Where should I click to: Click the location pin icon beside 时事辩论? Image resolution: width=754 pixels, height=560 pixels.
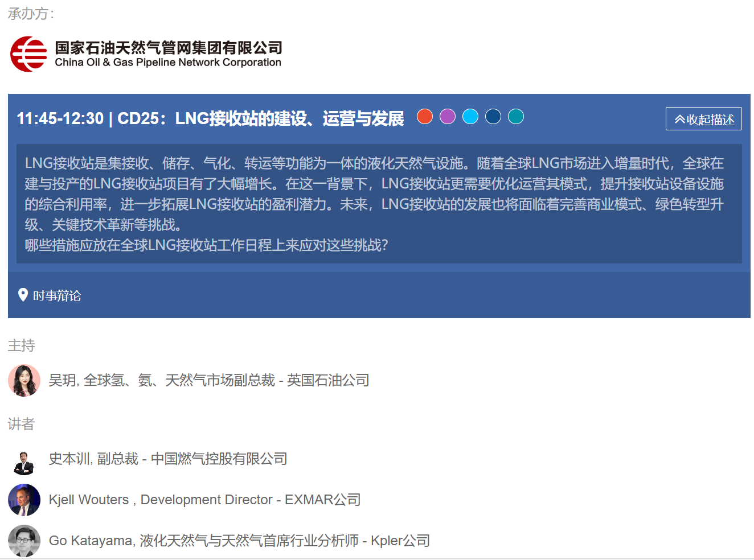(23, 295)
